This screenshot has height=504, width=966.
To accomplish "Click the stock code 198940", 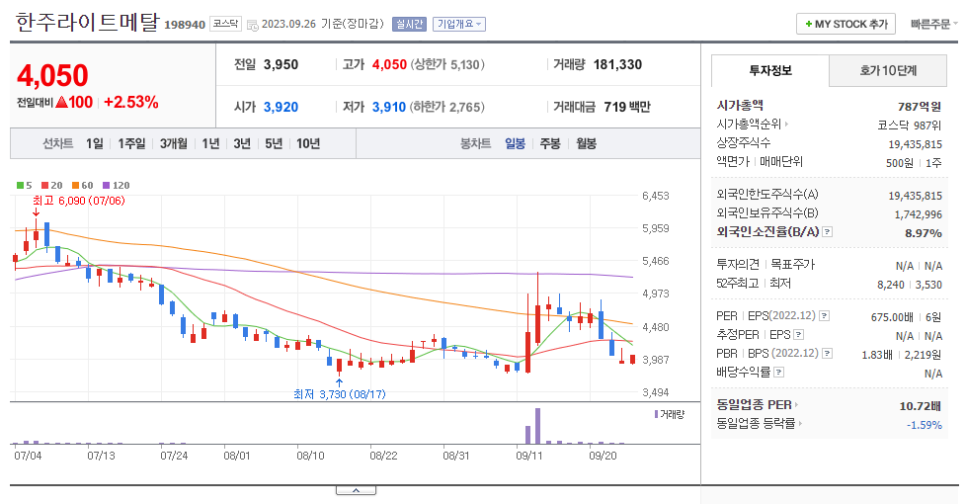I will click(x=185, y=25).
